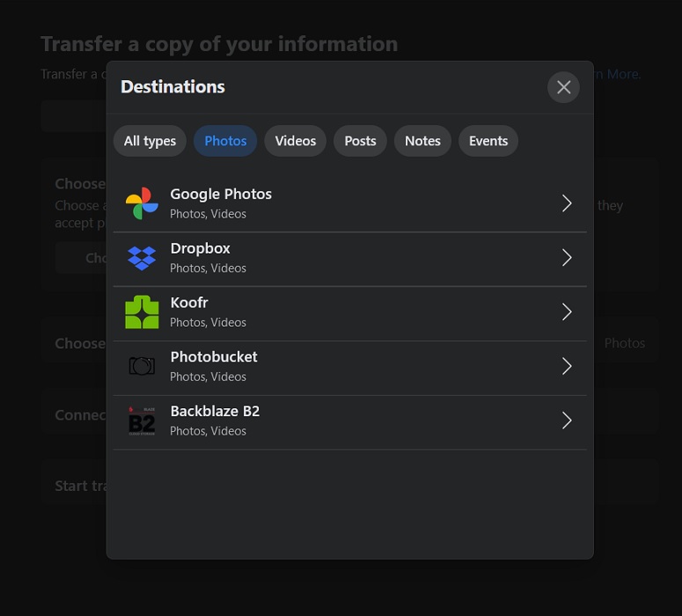
Task: Click "Photos, Videos" under Koofr
Action: coord(208,322)
